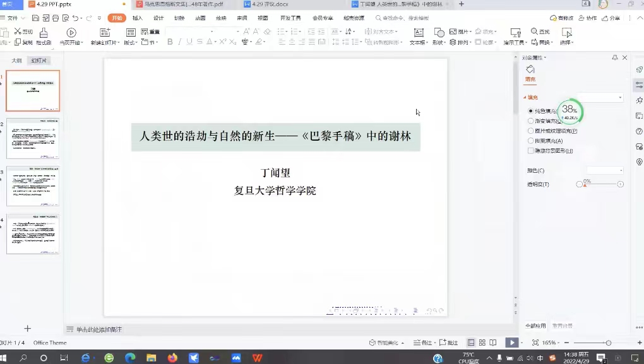Viewport: 644px width, 364px height.
Task: Open the Insert (插入) ribbon tab
Action: pyautogui.click(x=137, y=18)
